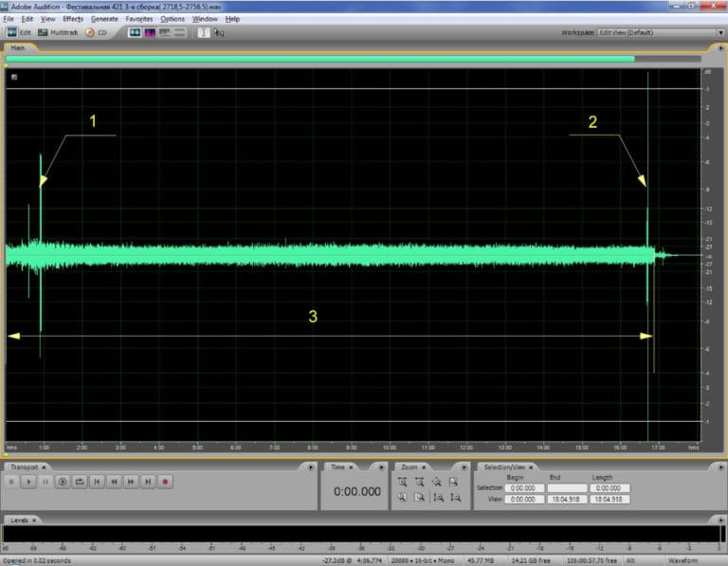Close the Levels panel tab

coord(34,520)
